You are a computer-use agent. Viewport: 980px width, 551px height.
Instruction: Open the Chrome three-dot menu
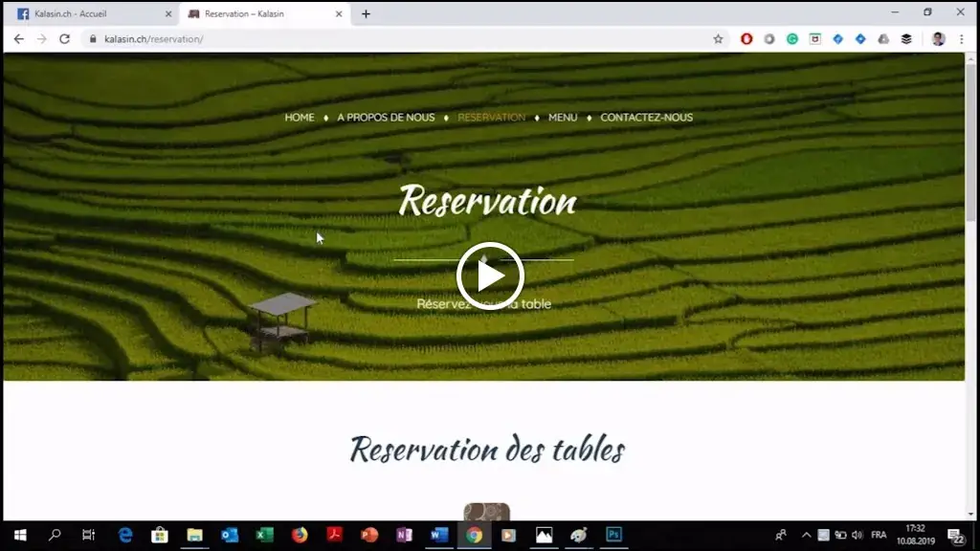pos(963,39)
